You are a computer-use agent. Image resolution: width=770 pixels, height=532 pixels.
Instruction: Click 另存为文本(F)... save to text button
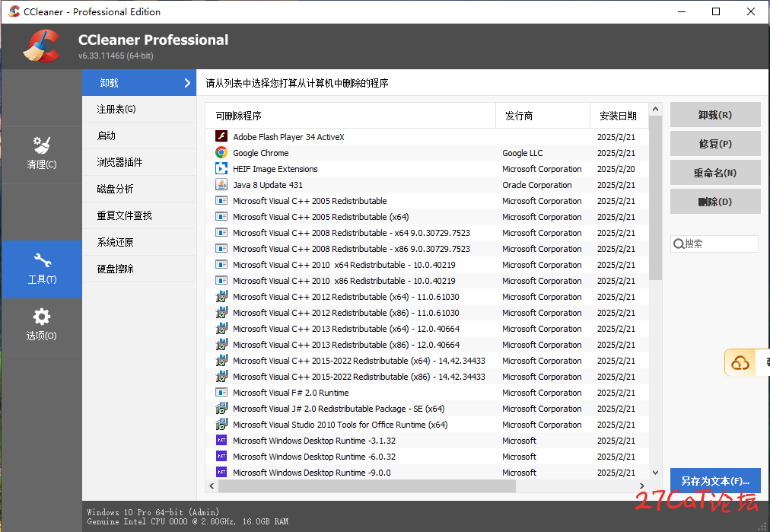715,481
